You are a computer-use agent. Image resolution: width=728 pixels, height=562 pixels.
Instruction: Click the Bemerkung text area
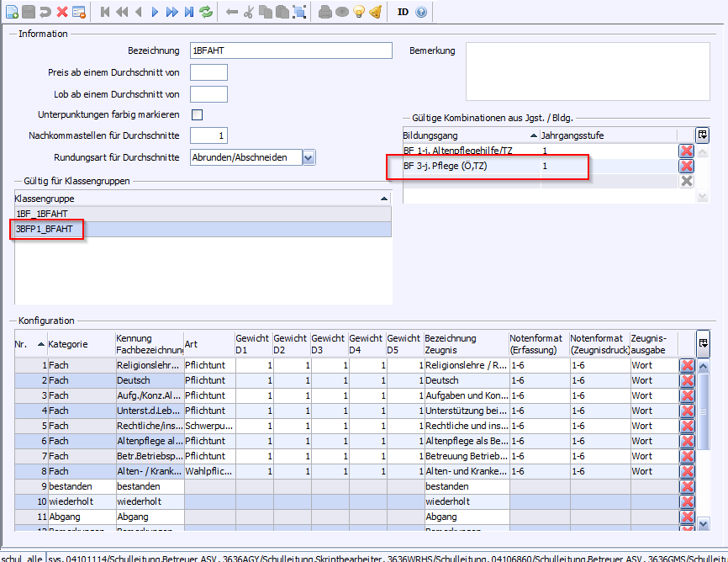click(592, 72)
